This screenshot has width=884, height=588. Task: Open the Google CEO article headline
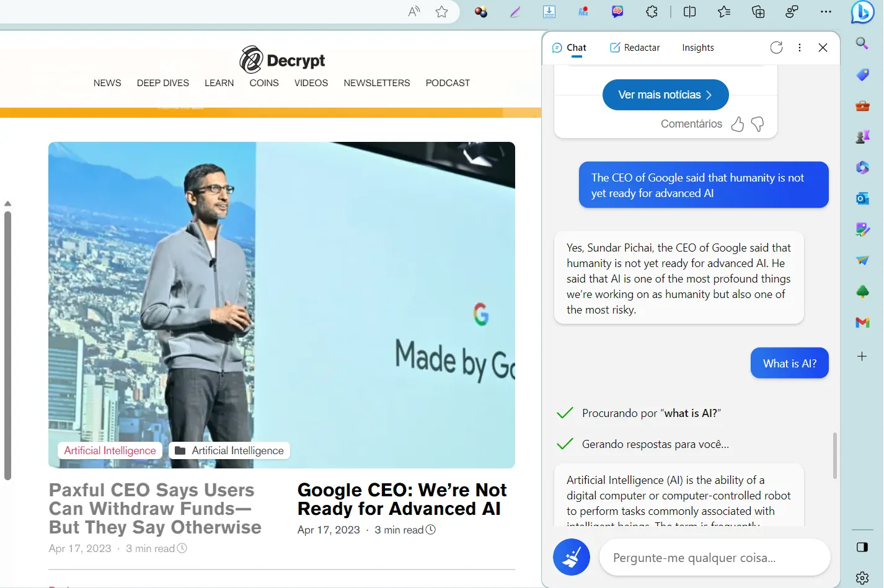[x=402, y=499]
